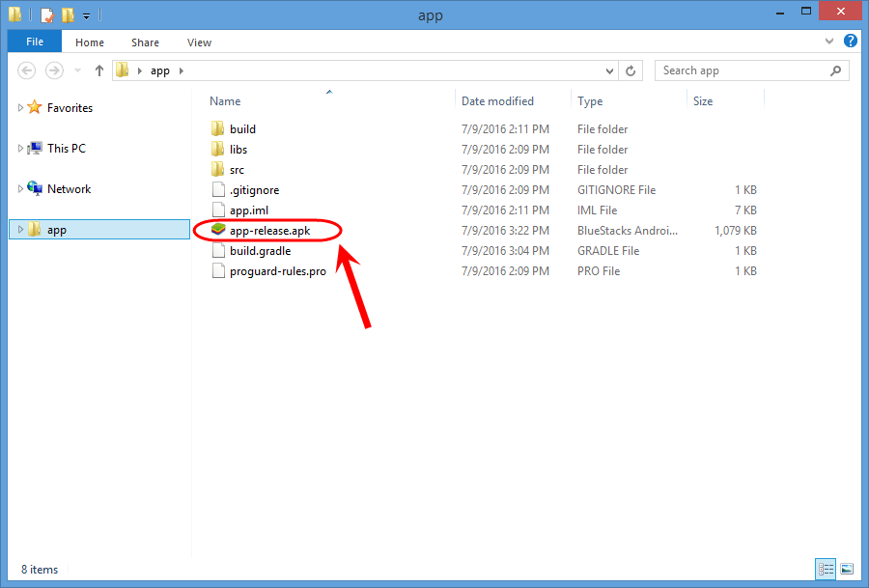Select the file name .gitignore
Viewport: 869px width, 588px height.
coord(254,190)
